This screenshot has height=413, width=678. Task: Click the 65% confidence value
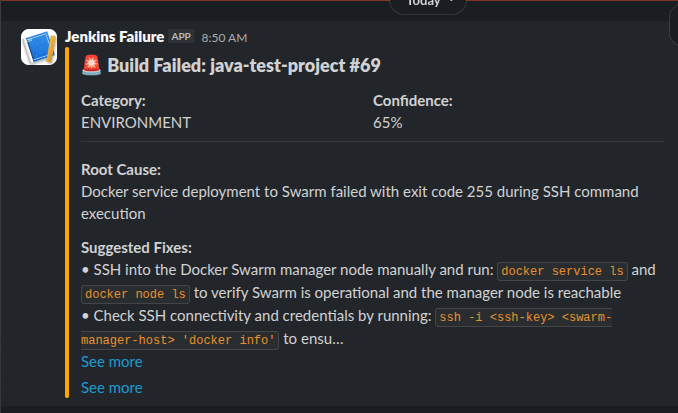388,123
